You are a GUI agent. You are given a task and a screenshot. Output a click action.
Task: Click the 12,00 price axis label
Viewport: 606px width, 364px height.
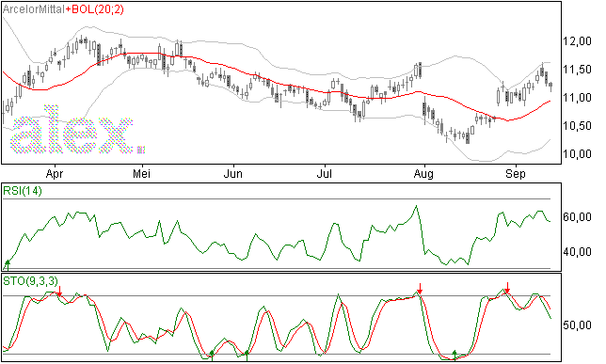tap(578, 41)
